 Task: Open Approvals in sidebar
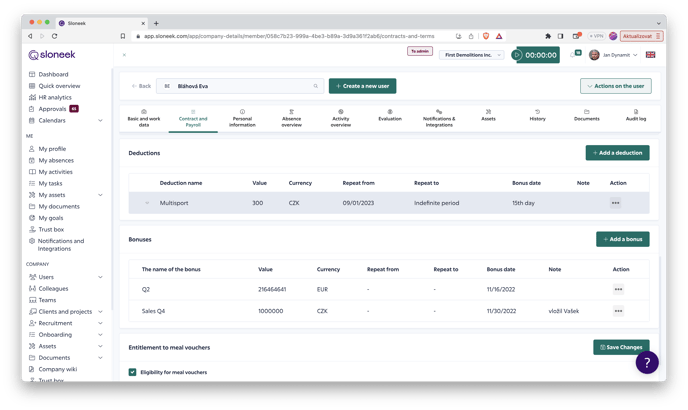(x=53, y=109)
